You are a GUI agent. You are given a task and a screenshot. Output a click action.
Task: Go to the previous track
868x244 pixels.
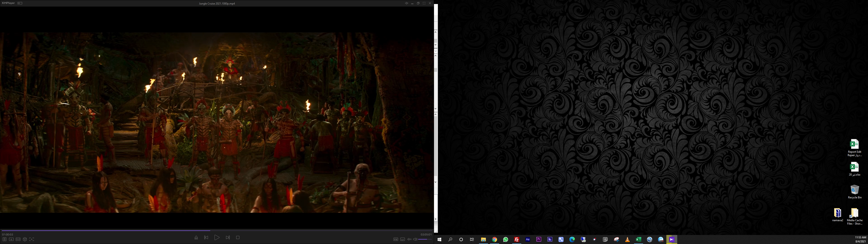pos(206,238)
